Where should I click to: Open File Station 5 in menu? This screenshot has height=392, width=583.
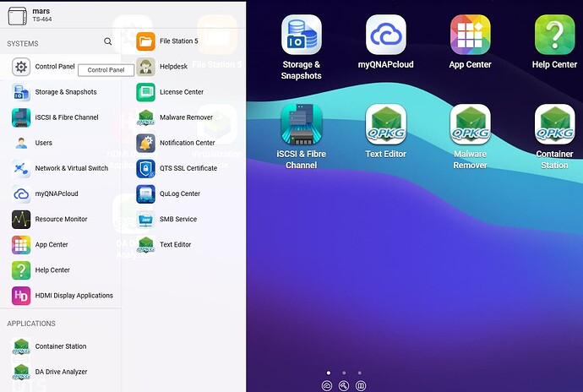click(167, 41)
